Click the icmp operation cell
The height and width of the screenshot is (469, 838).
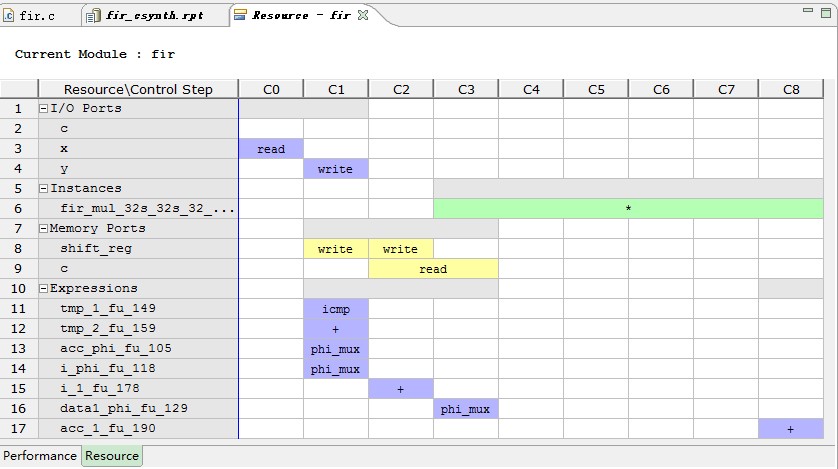335,309
